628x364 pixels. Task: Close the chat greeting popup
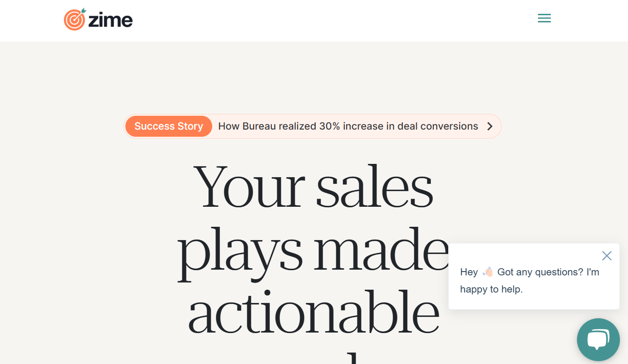pos(607,256)
